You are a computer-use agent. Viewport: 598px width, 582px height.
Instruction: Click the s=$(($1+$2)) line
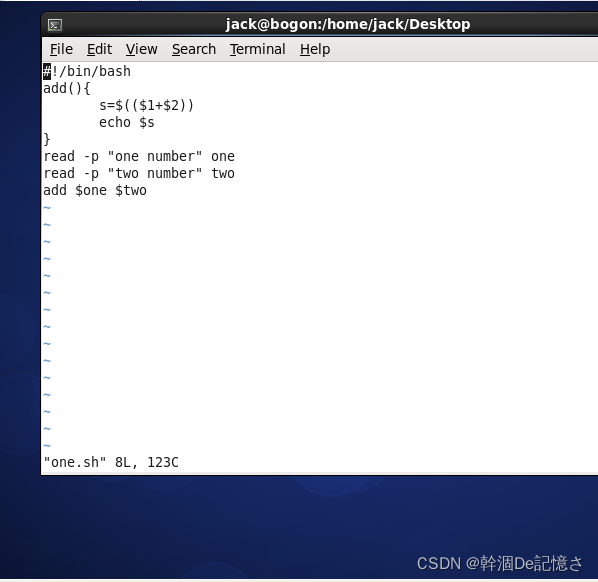point(146,105)
